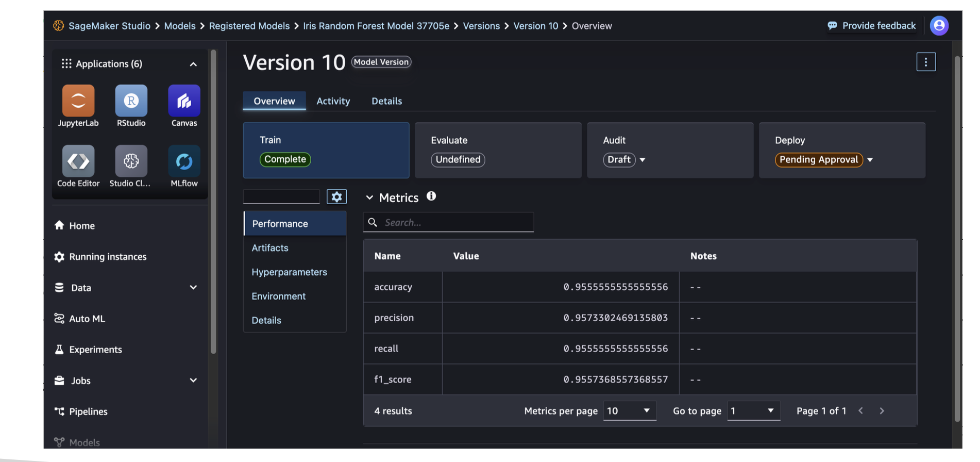Open Studio Classic application icon
980x462 pixels.
[131, 161]
